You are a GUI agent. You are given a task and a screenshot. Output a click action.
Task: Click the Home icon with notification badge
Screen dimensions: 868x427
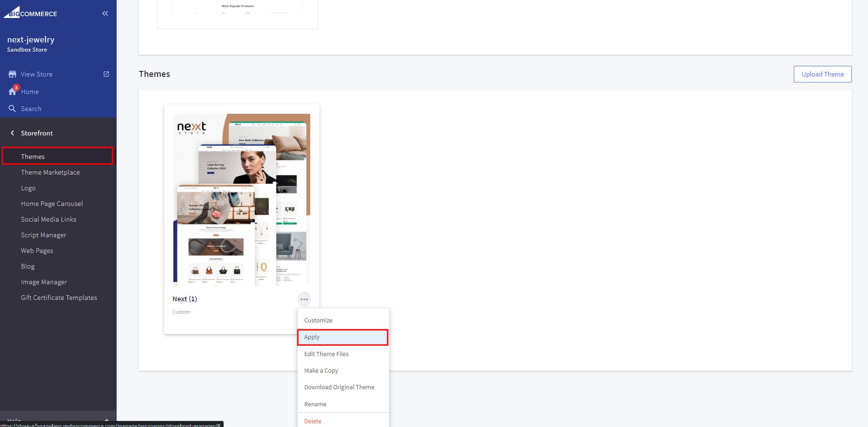coord(13,91)
